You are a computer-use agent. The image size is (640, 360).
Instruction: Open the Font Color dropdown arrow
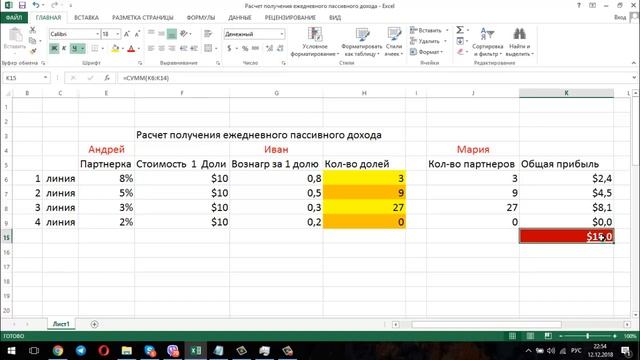[139, 49]
